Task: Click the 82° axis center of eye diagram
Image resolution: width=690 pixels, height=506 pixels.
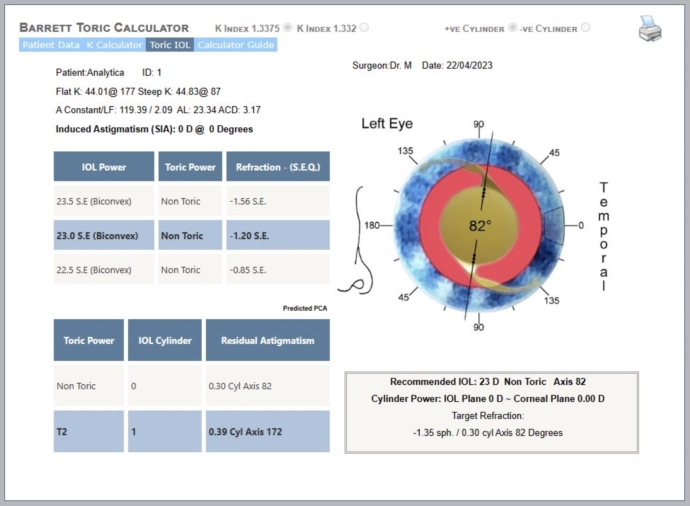Action: point(480,226)
